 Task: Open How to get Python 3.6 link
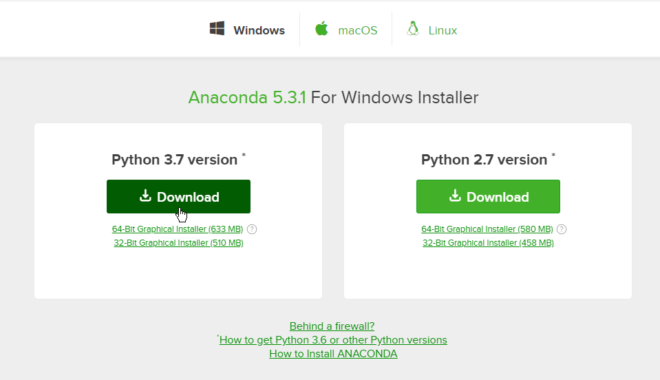[333, 340]
